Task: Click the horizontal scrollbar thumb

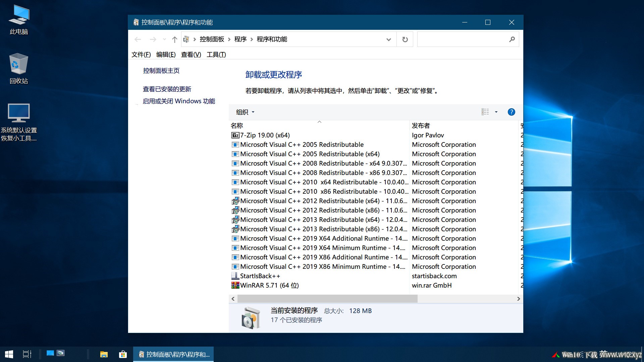Action: [x=327, y=299]
